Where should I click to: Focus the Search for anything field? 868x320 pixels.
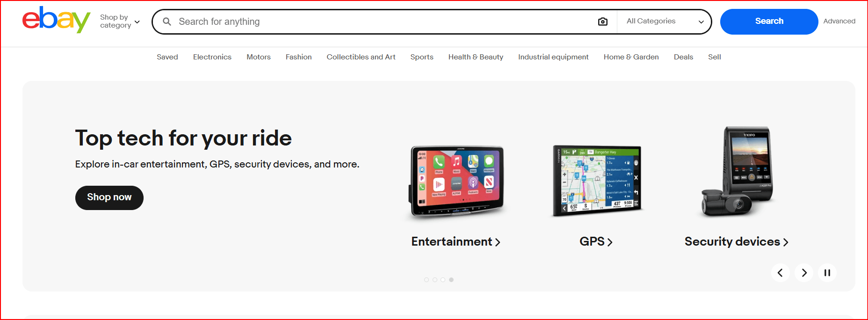[x=383, y=22]
